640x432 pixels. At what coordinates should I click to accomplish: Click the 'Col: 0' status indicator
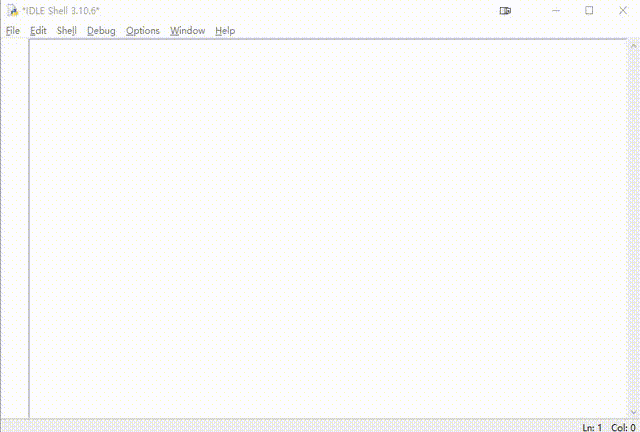click(x=623, y=428)
